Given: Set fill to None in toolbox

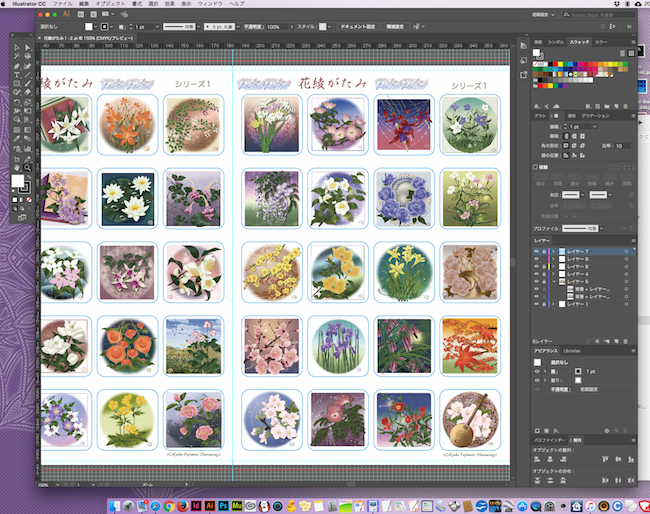Looking at the screenshot, I should pyautogui.click(x=29, y=200).
